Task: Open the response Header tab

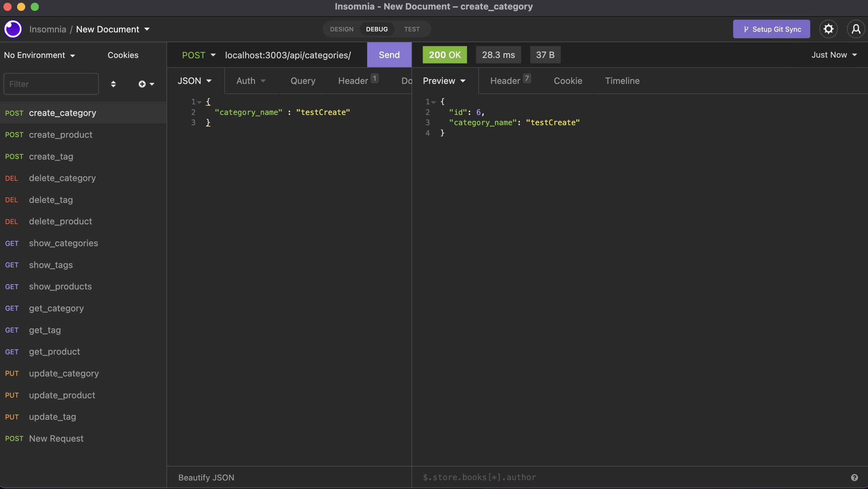Action: 510,81
